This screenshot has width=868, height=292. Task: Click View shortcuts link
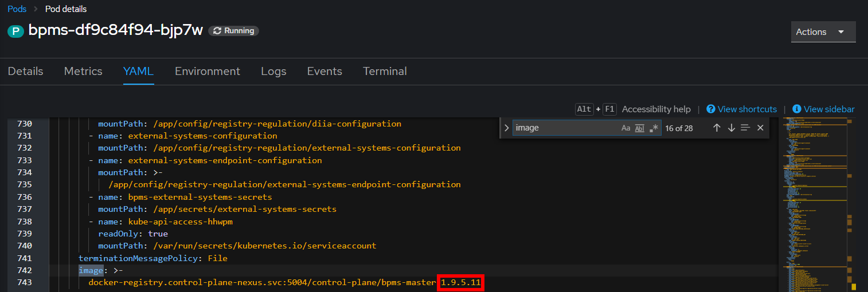[x=742, y=109]
